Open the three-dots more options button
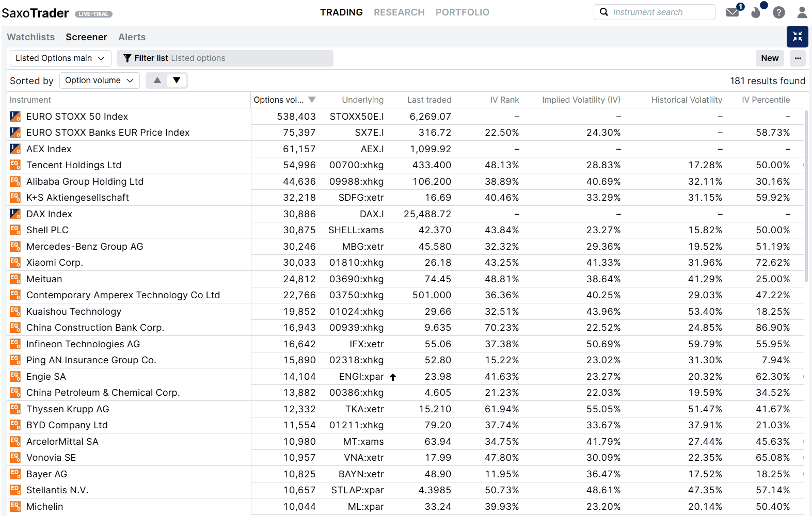Image resolution: width=812 pixels, height=516 pixels. [798, 58]
